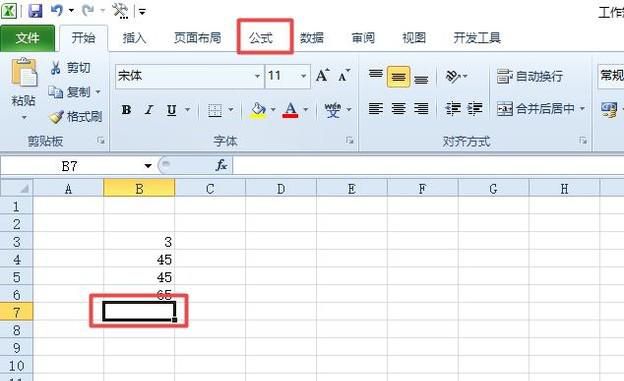Switch to the 页面布局 tab
The width and height of the screenshot is (624, 381).
coord(197,38)
